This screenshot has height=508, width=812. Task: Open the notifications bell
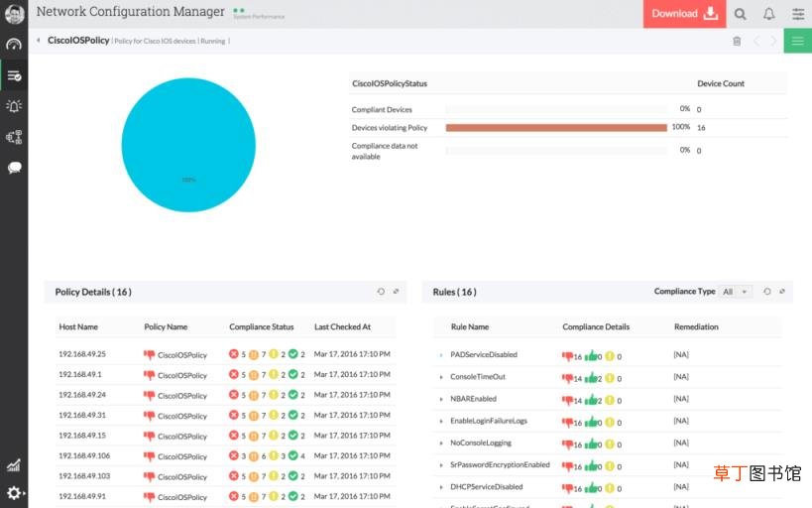[769, 14]
